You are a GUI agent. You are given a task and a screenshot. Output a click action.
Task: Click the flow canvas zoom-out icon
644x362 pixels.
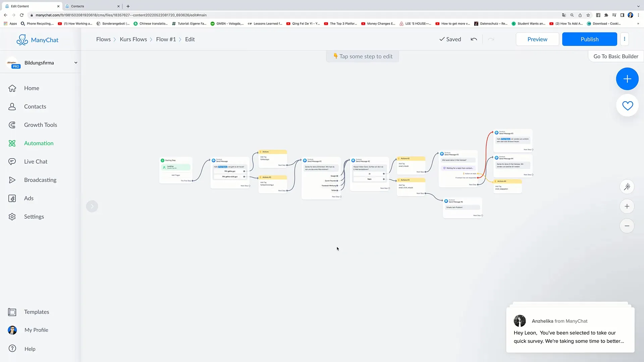coord(628,226)
